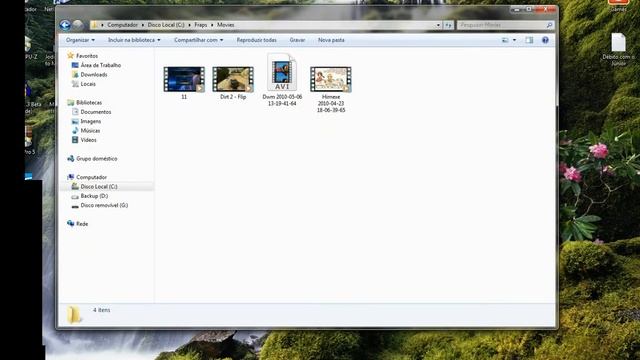
Task: Select the video file named 11
Action: coord(184,83)
